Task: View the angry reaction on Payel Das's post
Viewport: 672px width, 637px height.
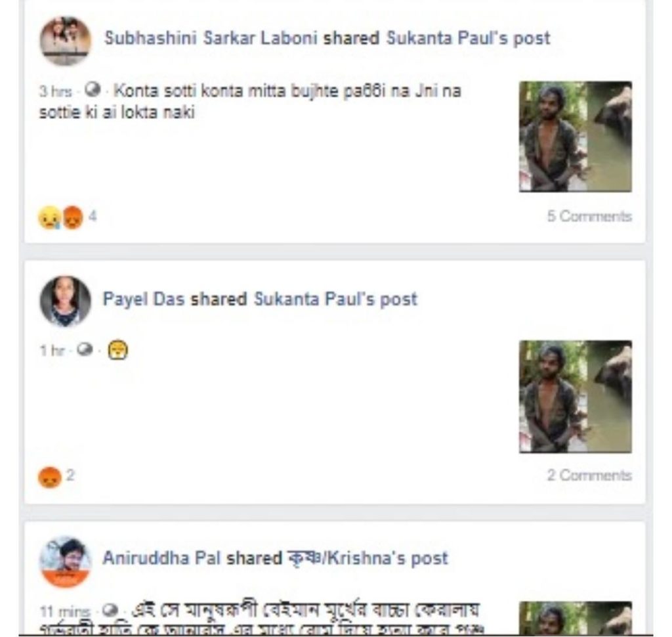Action: coord(50,477)
